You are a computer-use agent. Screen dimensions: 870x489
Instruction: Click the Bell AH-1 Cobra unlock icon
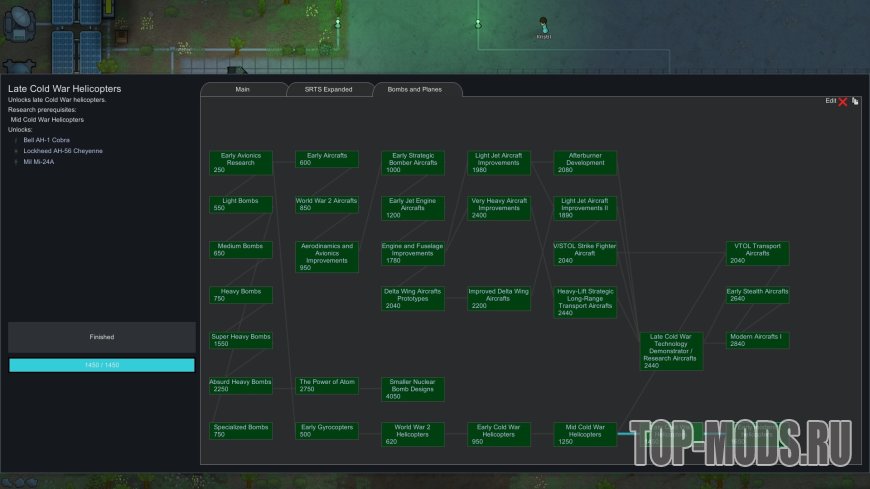(x=16, y=140)
